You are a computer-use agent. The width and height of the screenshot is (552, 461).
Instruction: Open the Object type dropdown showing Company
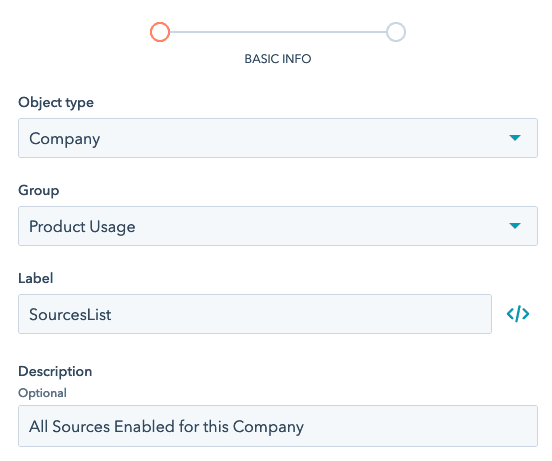[x=278, y=138]
